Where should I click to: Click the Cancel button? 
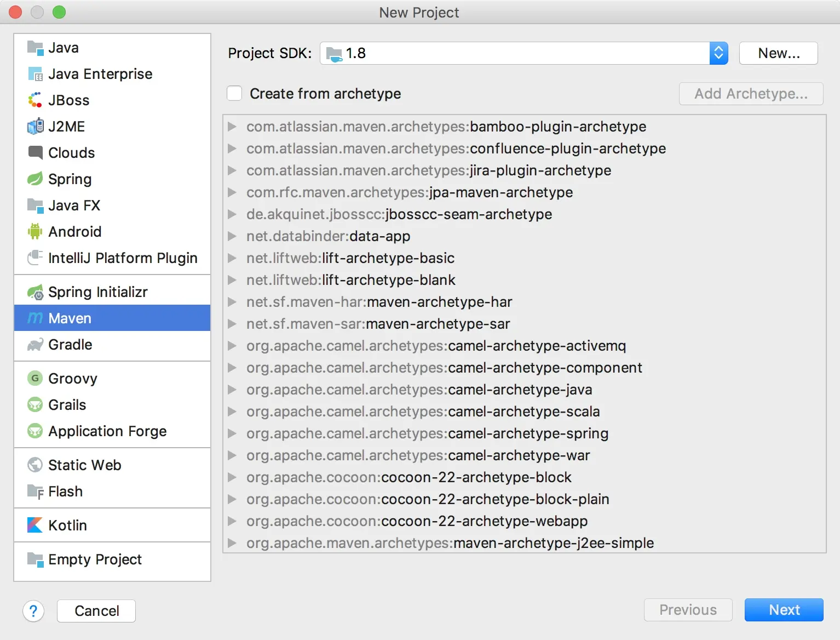click(96, 611)
